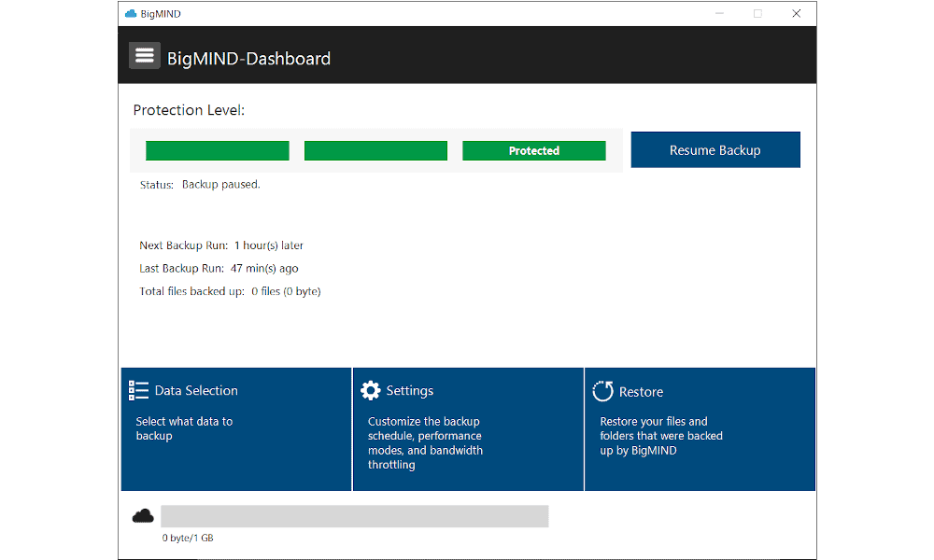
Task: Click the "Protection Level:" heading
Action: [189, 110]
